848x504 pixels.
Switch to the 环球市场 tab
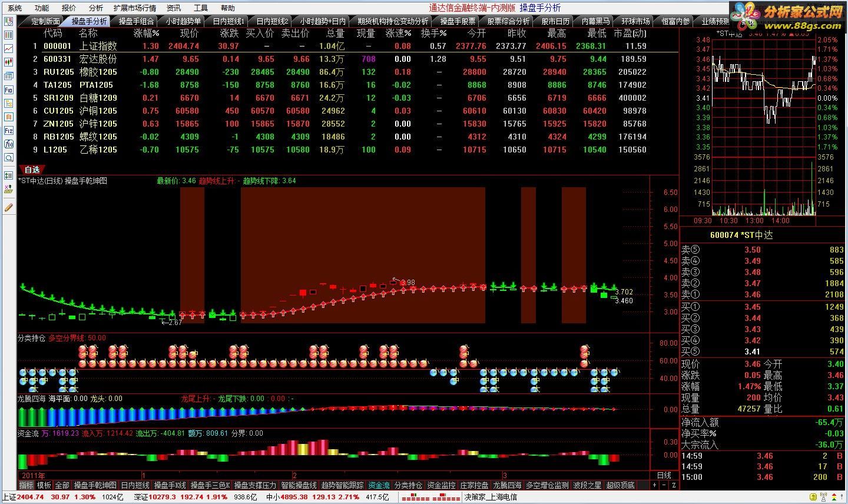pos(635,21)
